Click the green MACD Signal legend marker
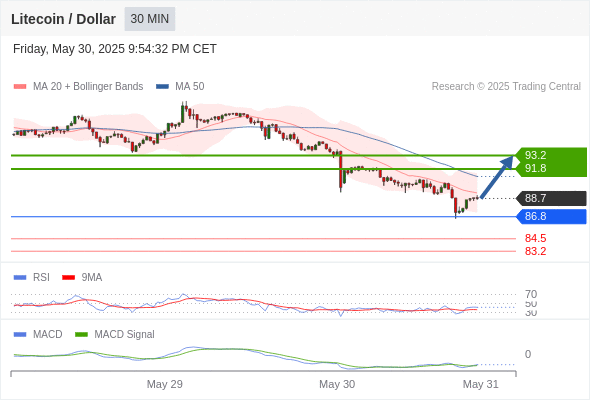Screen dimensions: 590x400 pos(81,335)
